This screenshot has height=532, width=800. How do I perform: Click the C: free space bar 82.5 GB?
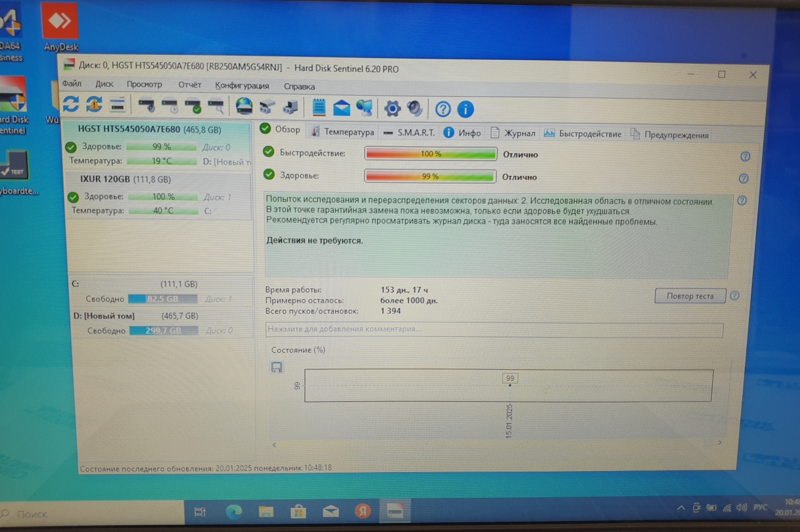[163, 299]
